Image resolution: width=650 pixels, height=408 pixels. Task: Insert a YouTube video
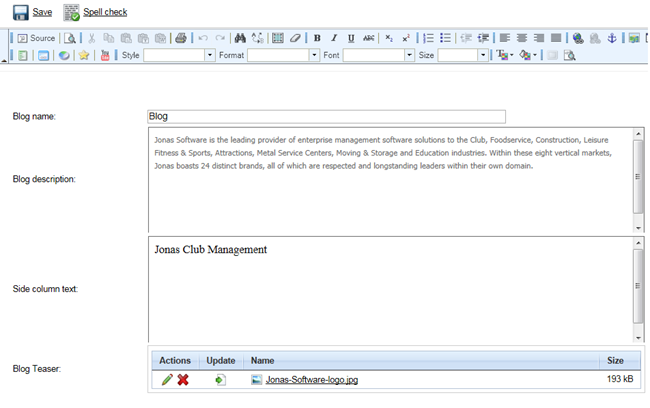(105, 55)
